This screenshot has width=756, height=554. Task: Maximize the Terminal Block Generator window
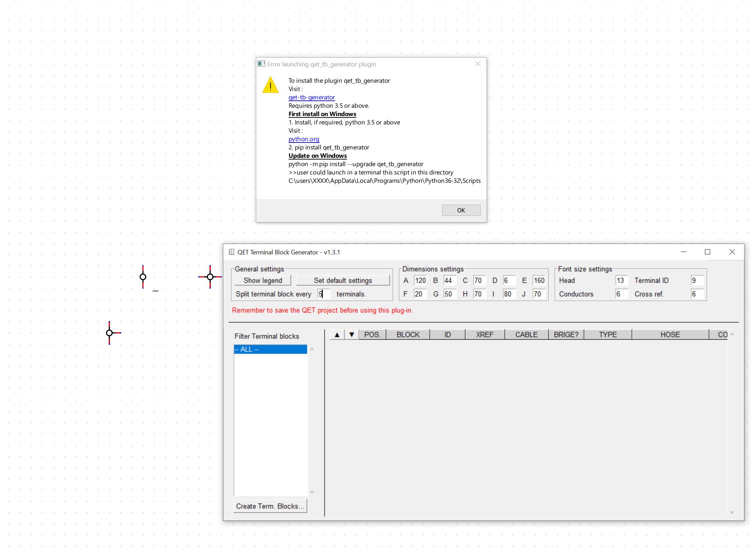coord(707,252)
